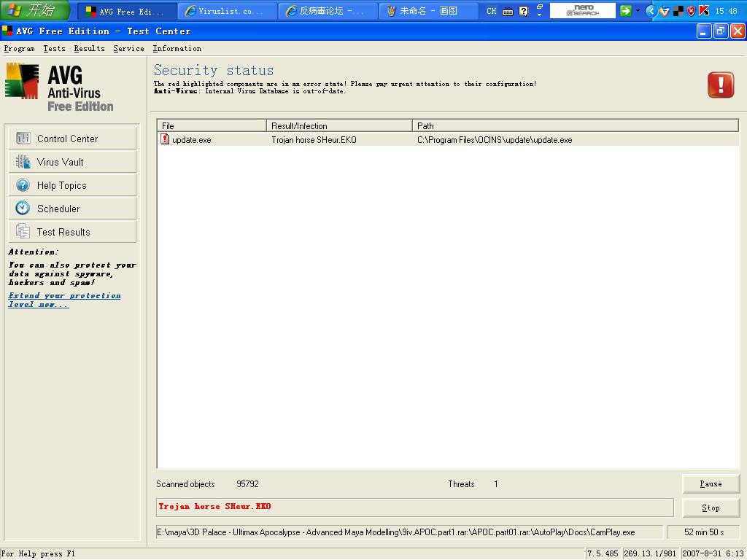The height and width of the screenshot is (560, 747).
Task: Switch to the 反病毒论坛 browser taskbar window
Action: (x=328, y=12)
